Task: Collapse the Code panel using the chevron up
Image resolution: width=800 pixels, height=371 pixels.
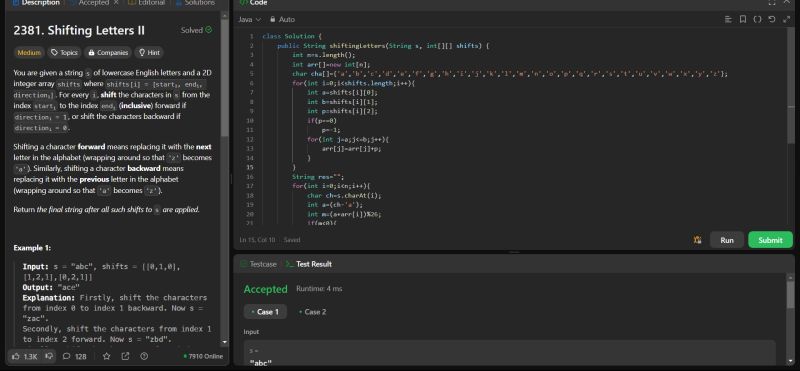Action: point(786,3)
